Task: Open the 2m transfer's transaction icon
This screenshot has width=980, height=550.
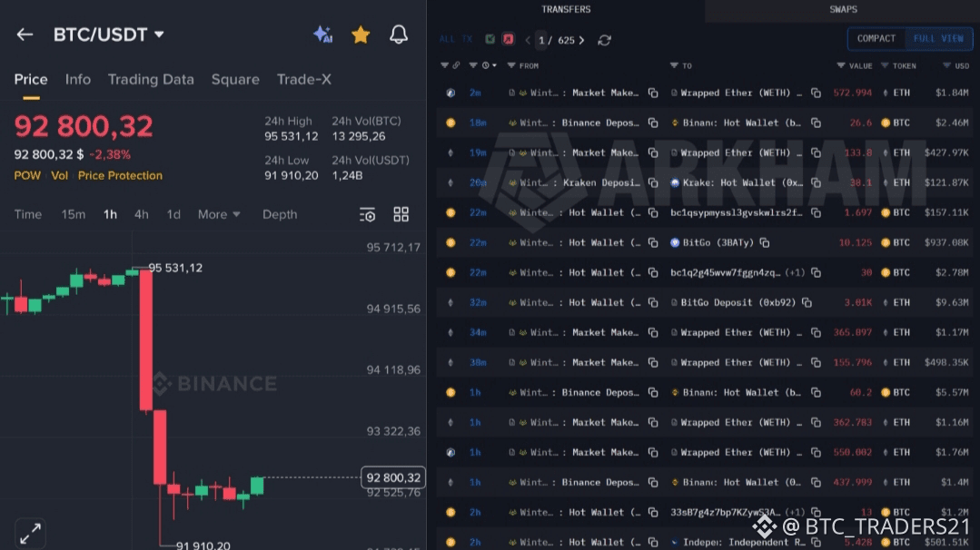Action: pyautogui.click(x=450, y=93)
